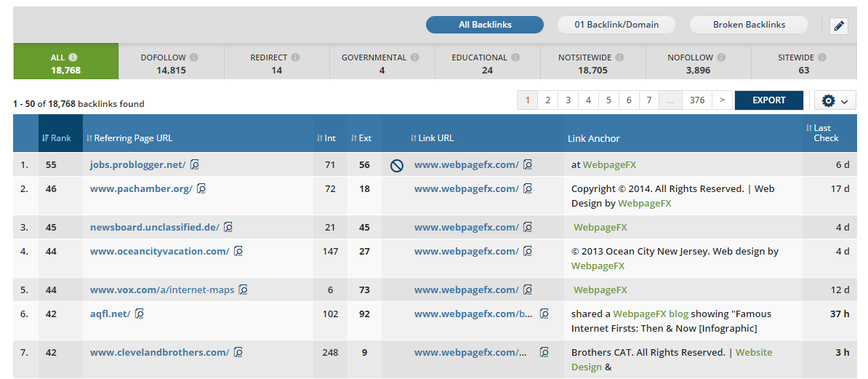This screenshot has width=868, height=379.
Task: Preview link URL icon in pachamber row
Action: click(528, 188)
